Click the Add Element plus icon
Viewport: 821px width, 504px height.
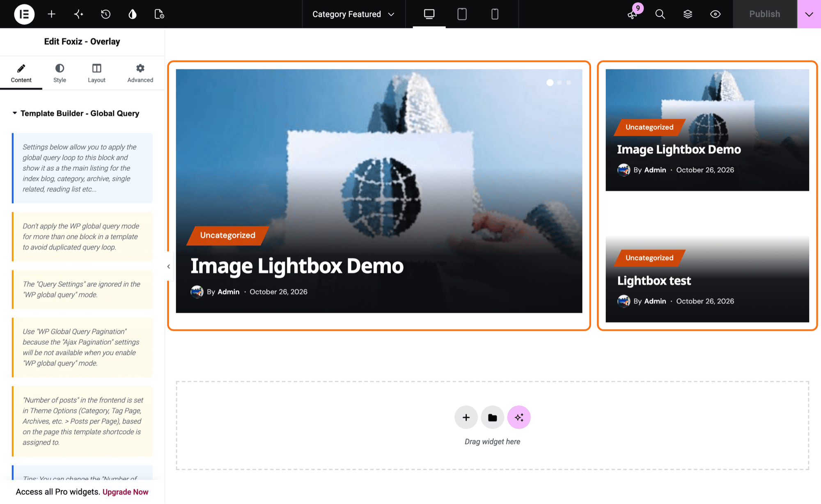pyautogui.click(x=51, y=14)
